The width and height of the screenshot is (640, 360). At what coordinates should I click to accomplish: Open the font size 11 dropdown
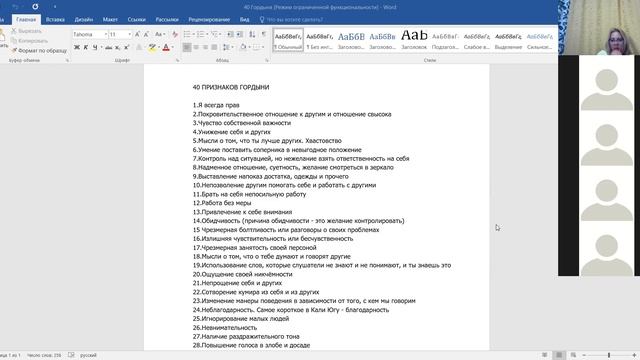[130, 34]
